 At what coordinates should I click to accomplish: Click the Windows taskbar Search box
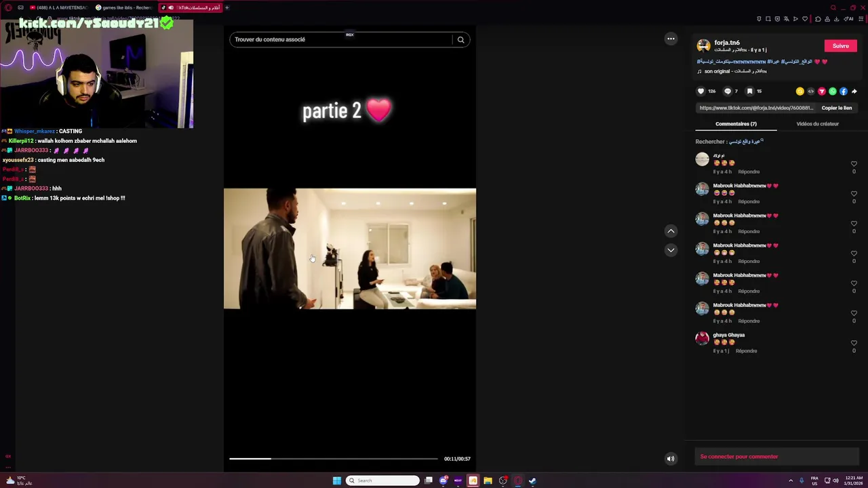click(x=382, y=481)
